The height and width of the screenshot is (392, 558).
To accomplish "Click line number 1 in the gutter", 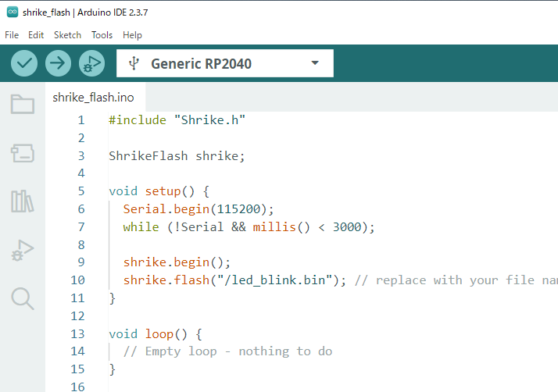I will click(81, 120).
